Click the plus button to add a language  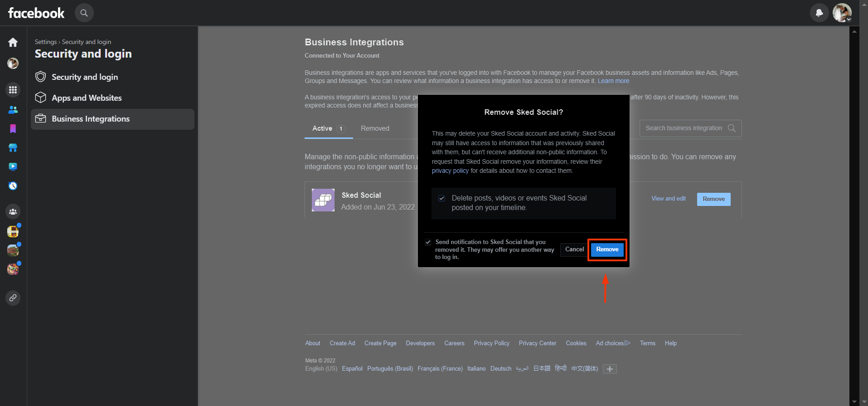(x=610, y=369)
